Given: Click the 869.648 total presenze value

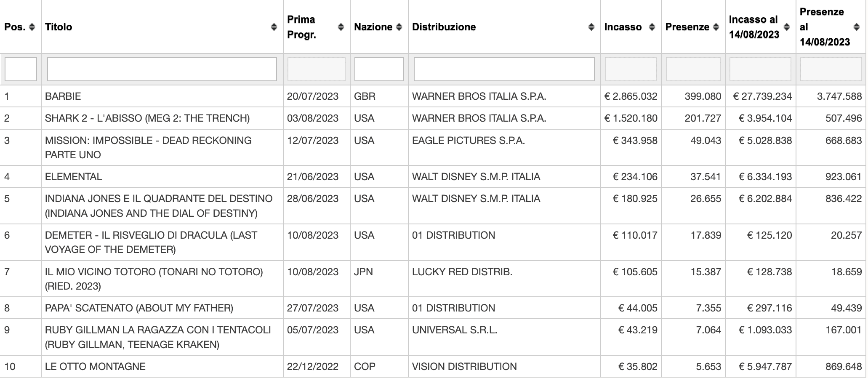Looking at the screenshot, I should (x=844, y=367).
